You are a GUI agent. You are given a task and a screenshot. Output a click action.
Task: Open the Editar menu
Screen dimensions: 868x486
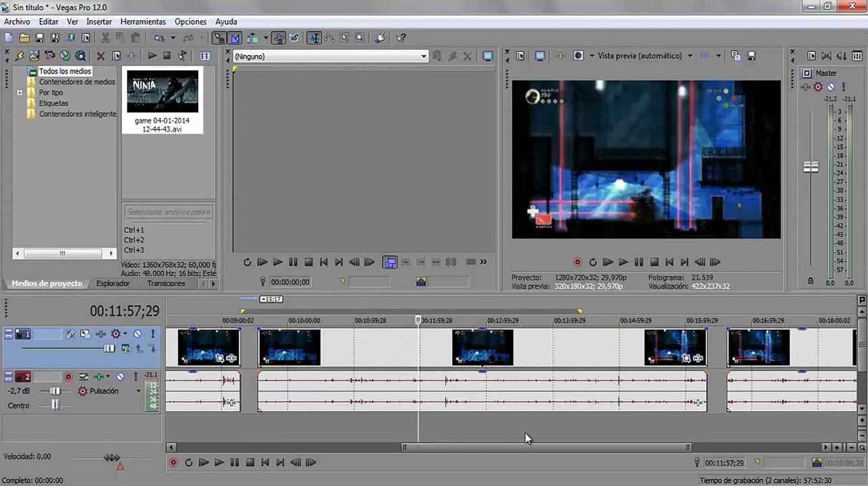49,22
